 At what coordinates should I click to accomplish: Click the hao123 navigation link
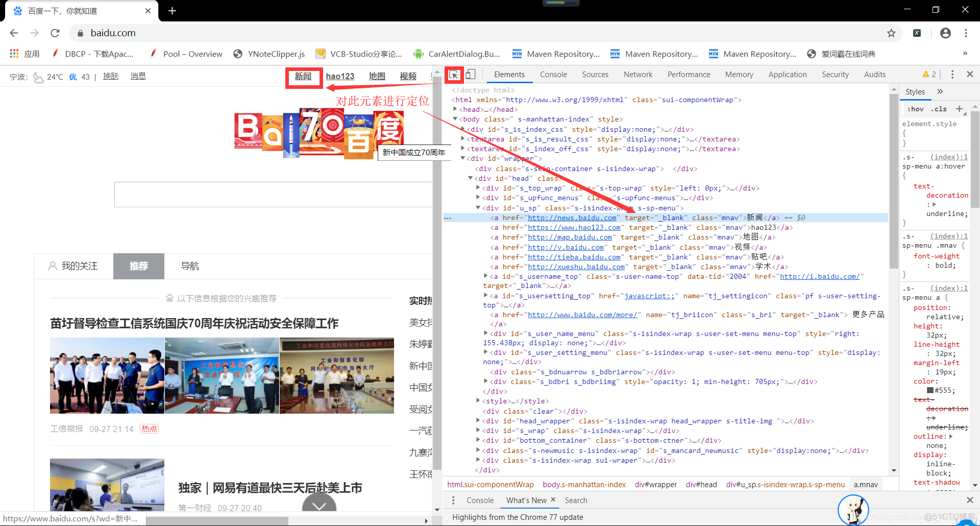(x=340, y=76)
